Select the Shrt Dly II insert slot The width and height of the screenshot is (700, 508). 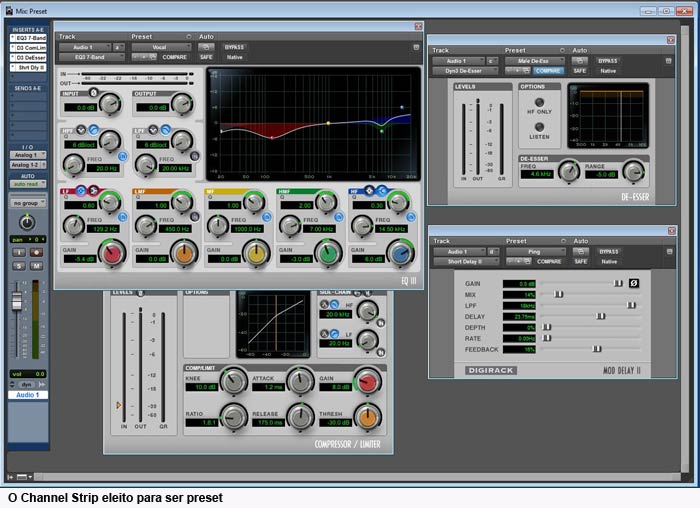coord(29,68)
